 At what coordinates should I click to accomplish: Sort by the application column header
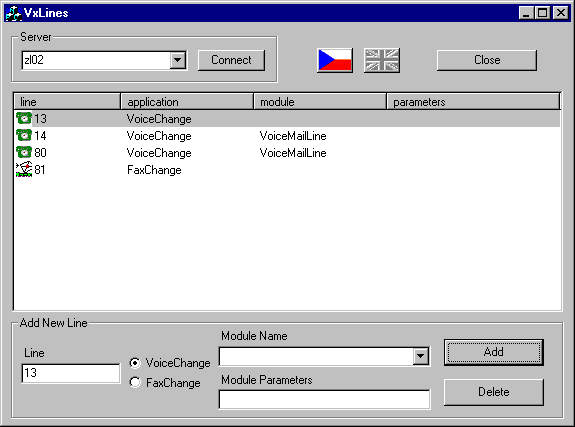point(187,102)
